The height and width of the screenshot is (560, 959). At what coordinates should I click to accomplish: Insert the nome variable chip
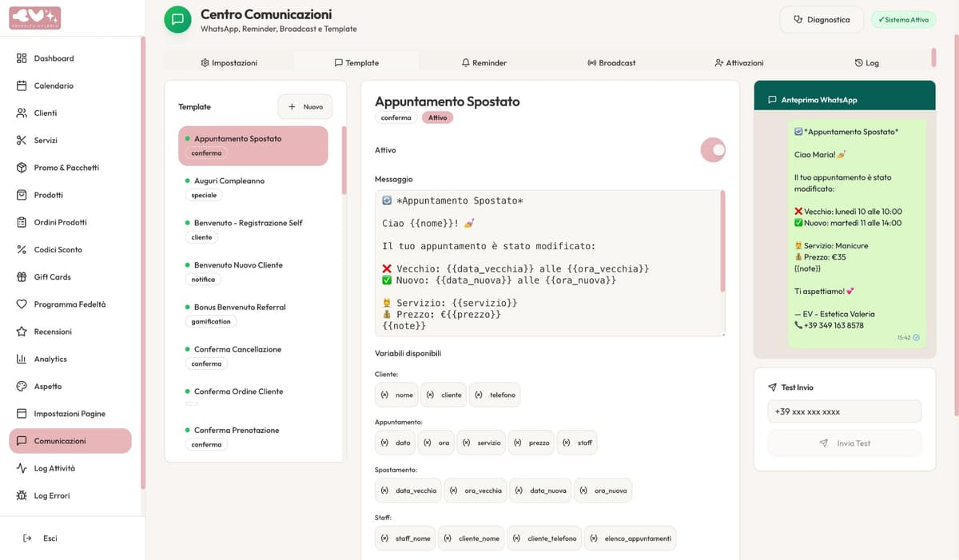click(396, 395)
